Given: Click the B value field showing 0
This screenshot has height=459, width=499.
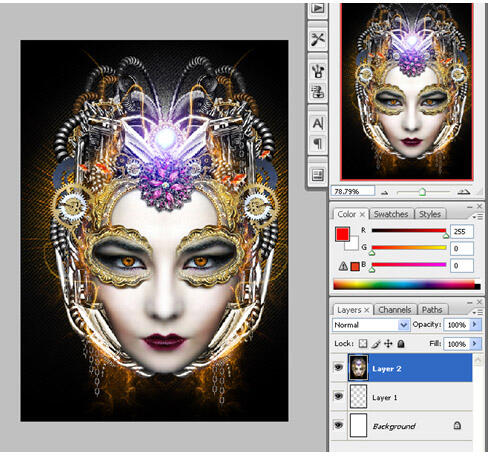Looking at the screenshot, I should click(x=461, y=265).
